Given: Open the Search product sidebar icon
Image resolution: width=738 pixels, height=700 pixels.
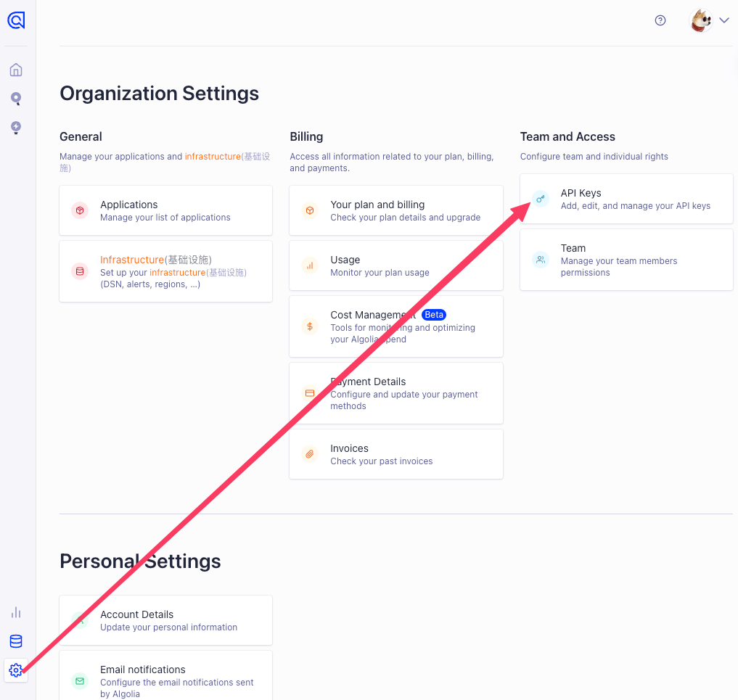Looking at the screenshot, I should pyautogui.click(x=16, y=99).
